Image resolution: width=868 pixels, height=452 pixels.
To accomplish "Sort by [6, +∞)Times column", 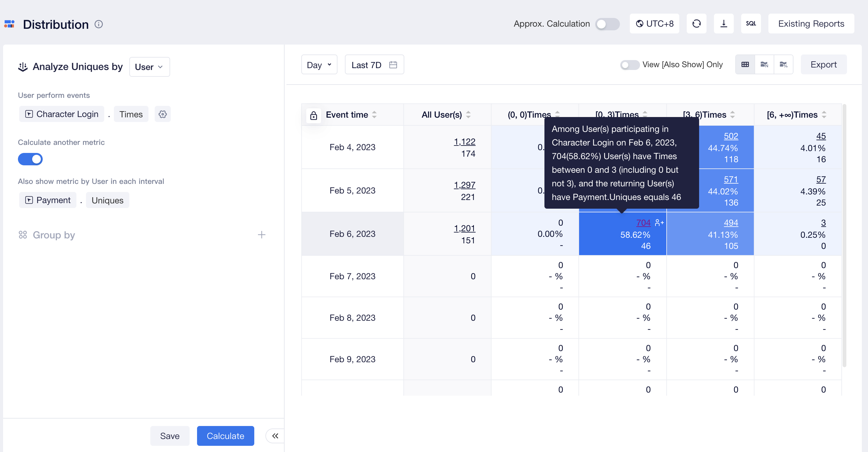I will 824,115.
